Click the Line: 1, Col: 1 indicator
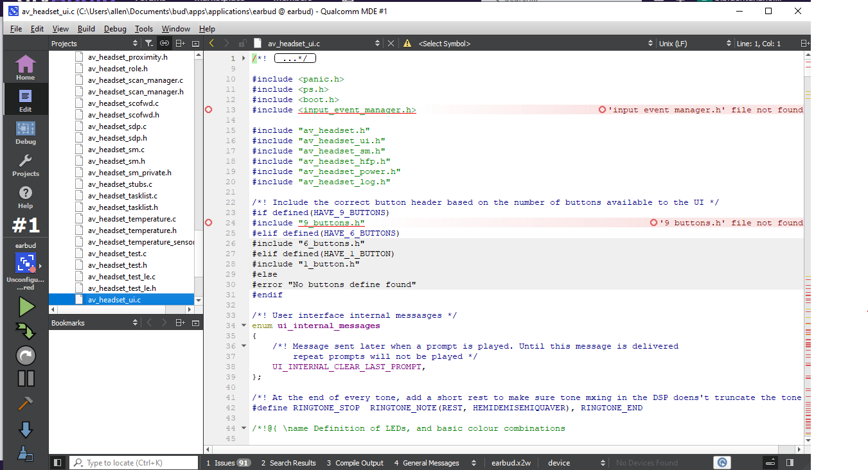868x470 pixels. [759, 43]
